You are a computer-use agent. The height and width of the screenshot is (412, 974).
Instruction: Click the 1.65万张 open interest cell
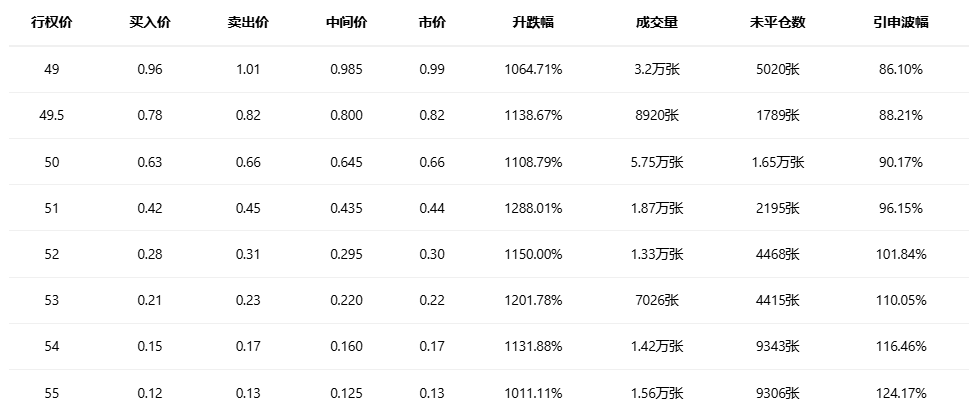(x=777, y=162)
